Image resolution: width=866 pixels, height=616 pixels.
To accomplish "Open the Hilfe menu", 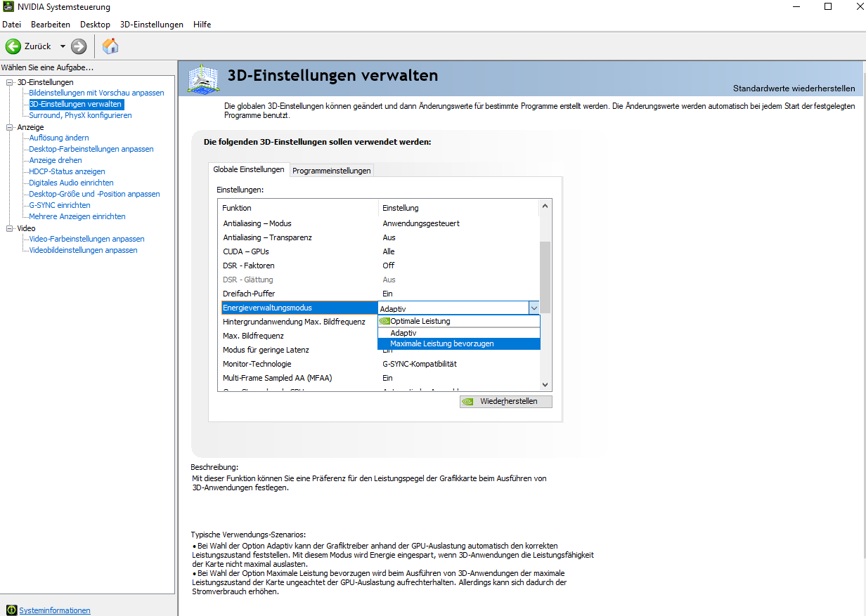I will tap(202, 25).
